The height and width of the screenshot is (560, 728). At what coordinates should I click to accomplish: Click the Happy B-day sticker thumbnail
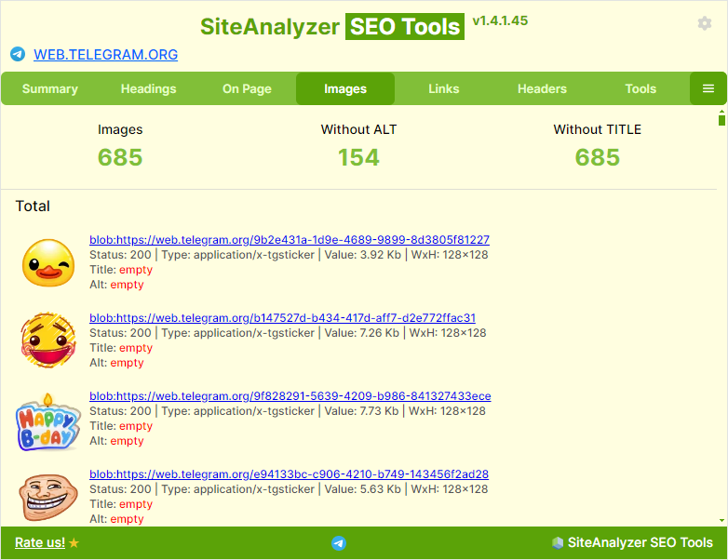(x=48, y=422)
